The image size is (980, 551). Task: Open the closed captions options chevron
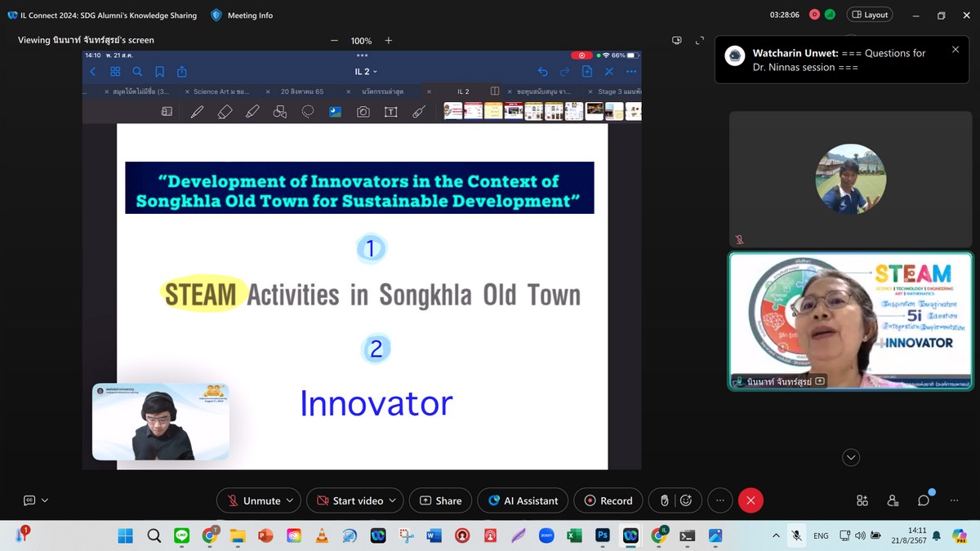45,500
